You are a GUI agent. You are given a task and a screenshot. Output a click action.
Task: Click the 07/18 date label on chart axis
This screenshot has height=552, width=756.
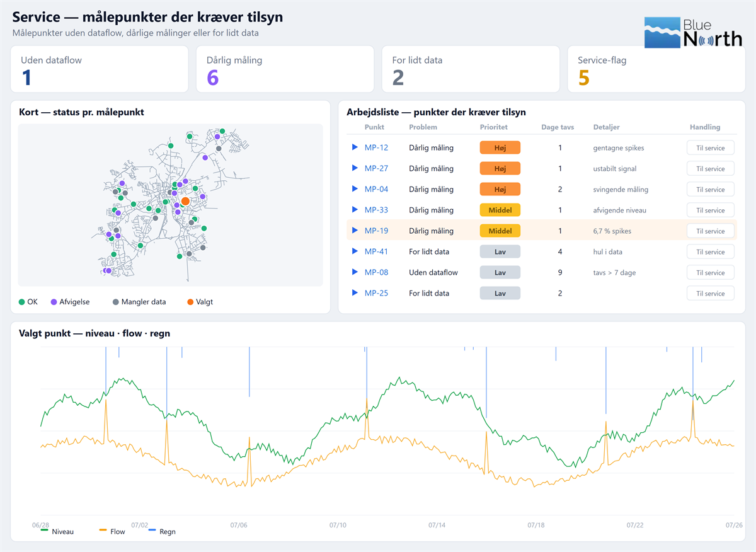click(x=536, y=524)
